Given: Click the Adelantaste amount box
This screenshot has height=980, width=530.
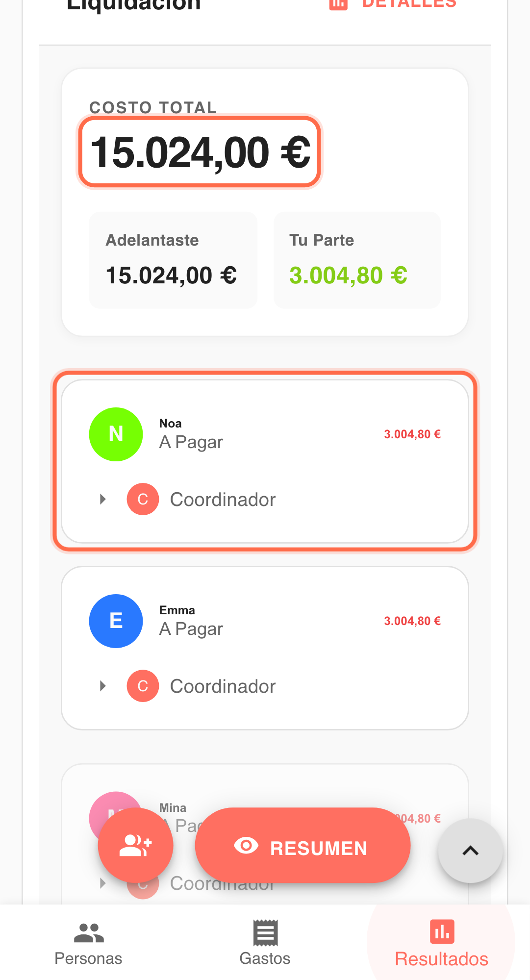Looking at the screenshot, I should (x=173, y=260).
